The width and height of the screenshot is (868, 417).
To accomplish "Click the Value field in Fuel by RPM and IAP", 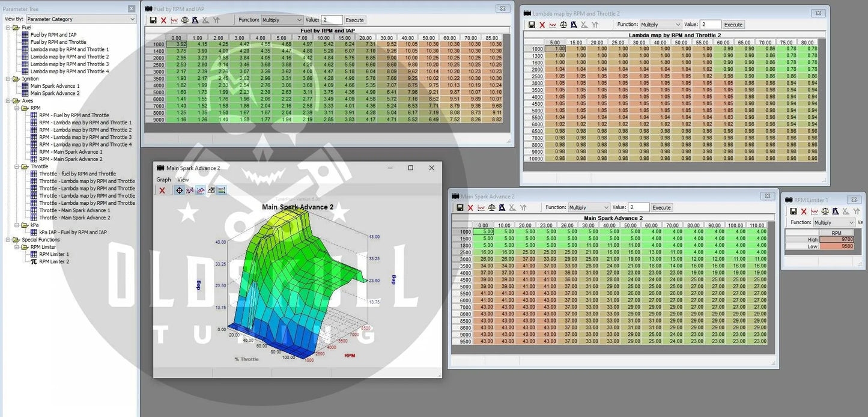I will tap(332, 20).
